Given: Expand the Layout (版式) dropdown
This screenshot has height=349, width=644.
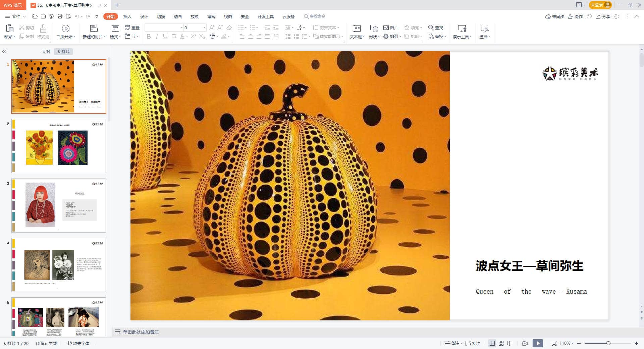Looking at the screenshot, I should click(120, 37).
